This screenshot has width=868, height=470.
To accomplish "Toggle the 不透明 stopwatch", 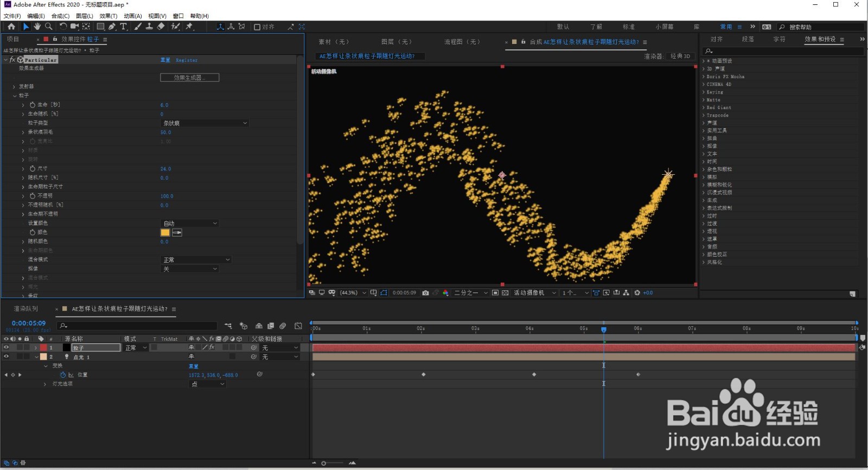I will tap(33, 196).
